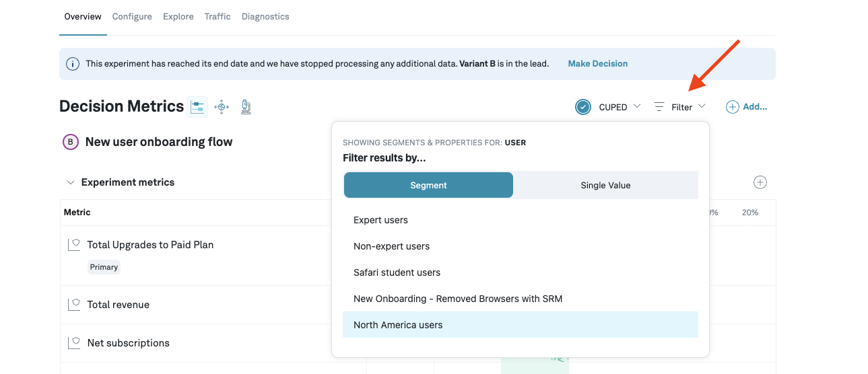Switch to the Configure tab
868x374 pixels.
click(x=132, y=16)
